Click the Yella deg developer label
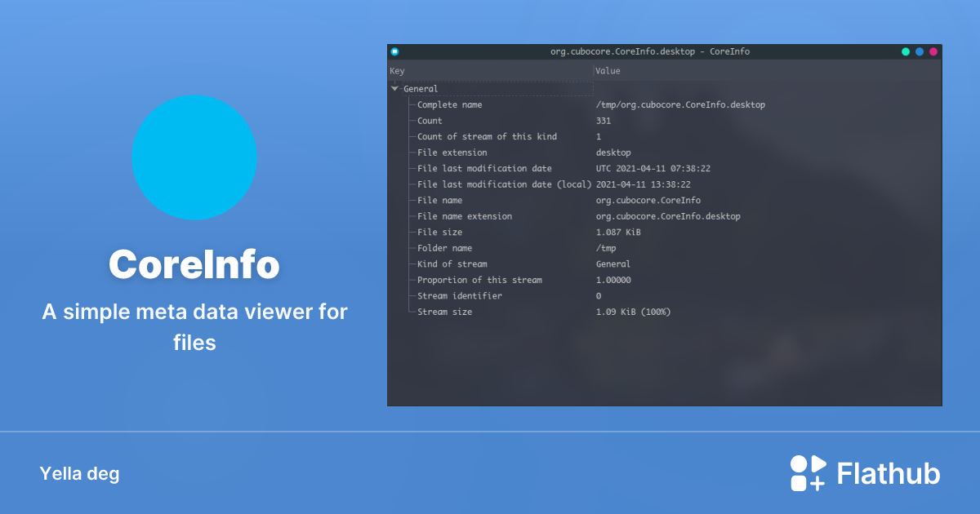980x514 pixels. coord(79,473)
